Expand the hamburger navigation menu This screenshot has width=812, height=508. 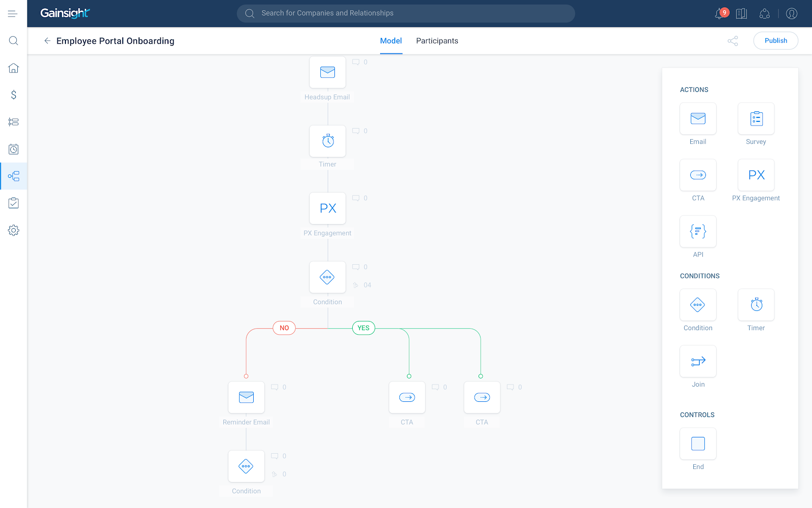[x=13, y=14]
